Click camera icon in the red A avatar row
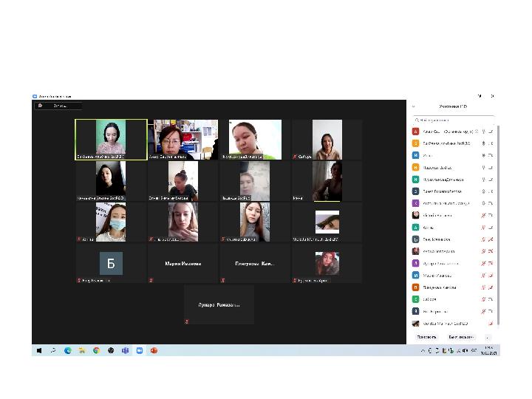Screen dimensions: 532x399 (491, 132)
